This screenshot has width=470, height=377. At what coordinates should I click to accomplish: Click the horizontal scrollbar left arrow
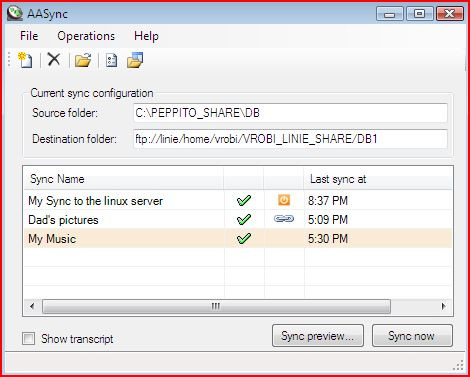click(x=32, y=306)
